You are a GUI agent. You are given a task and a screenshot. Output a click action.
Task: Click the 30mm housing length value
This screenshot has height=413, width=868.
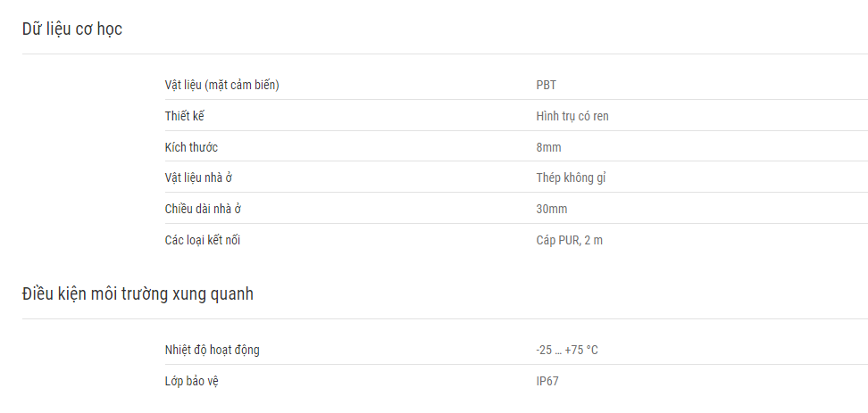[552, 209]
